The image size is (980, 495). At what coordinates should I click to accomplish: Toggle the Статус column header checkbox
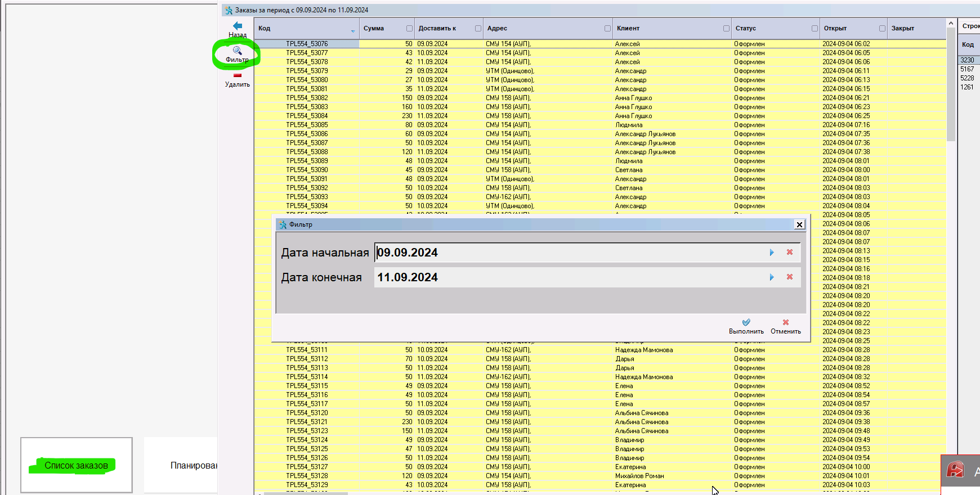(x=815, y=29)
